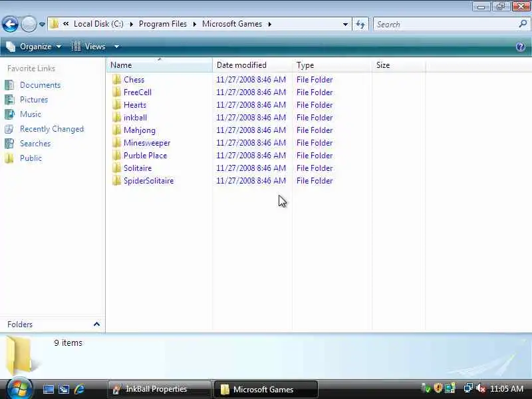Image resolution: width=532 pixels, height=399 pixels.
Task: Click the date modified of Chess row
Action: (251, 80)
